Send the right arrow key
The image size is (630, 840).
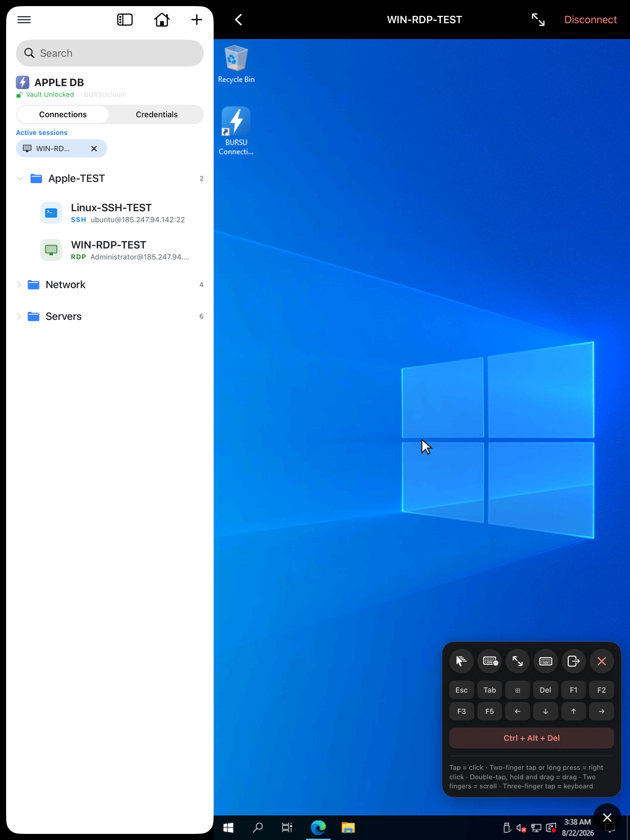pos(602,711)
